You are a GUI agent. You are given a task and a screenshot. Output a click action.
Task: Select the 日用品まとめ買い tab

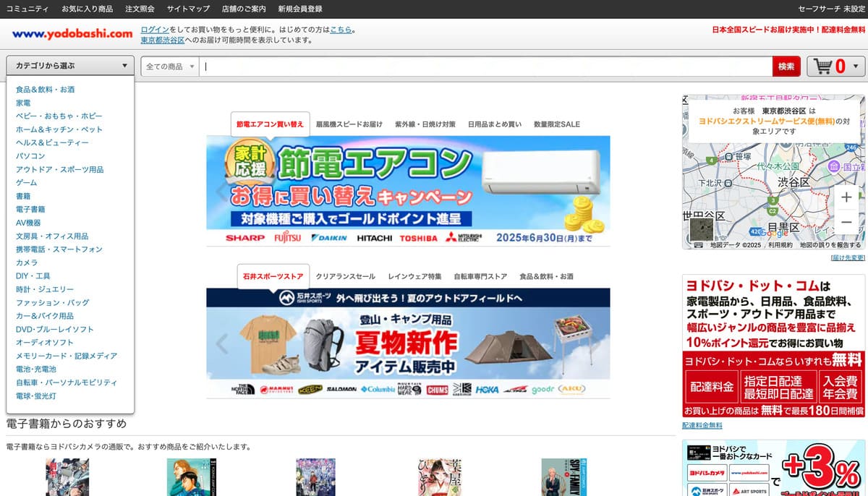pyautogui.click(x=495, y=124)
